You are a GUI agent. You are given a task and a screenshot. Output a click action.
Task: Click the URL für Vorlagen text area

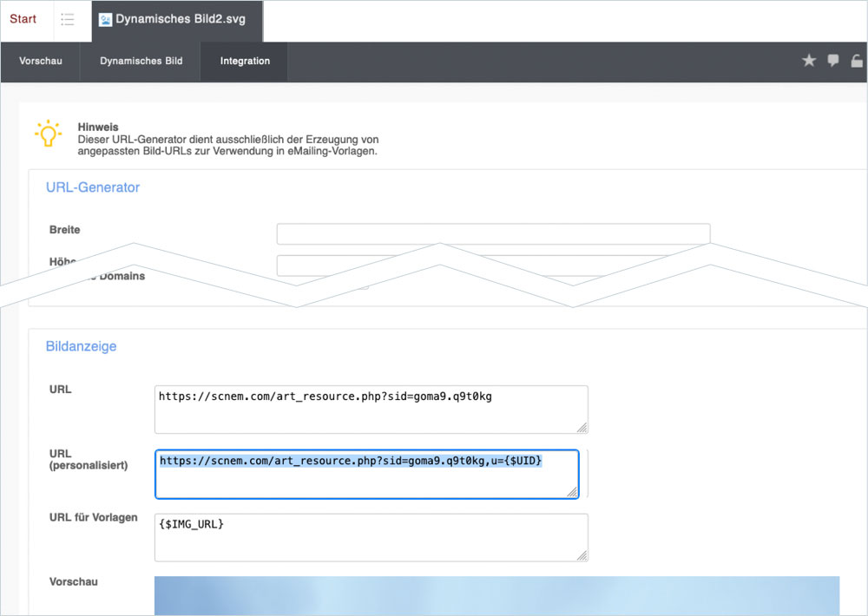pyautogui.click(x=371, y=537)
